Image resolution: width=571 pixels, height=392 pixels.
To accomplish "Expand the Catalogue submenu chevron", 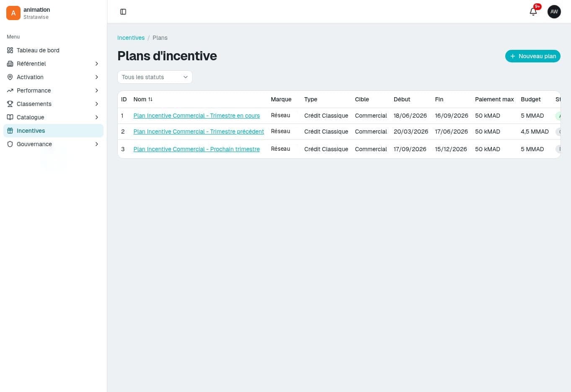I will 97,117.
